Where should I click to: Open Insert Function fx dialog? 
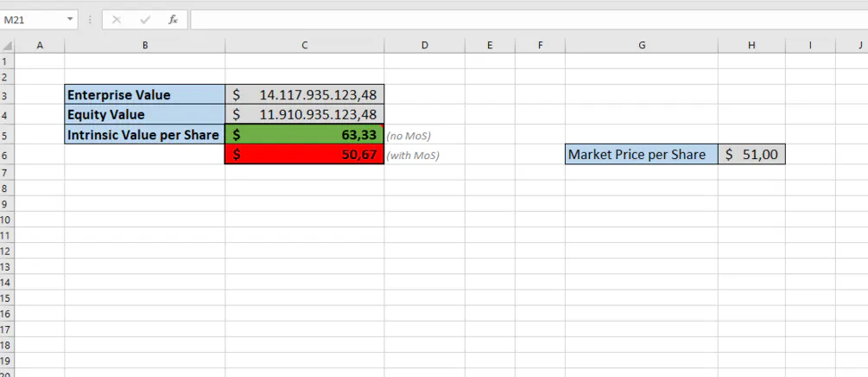pyautogui.click(x=174, y=20)
